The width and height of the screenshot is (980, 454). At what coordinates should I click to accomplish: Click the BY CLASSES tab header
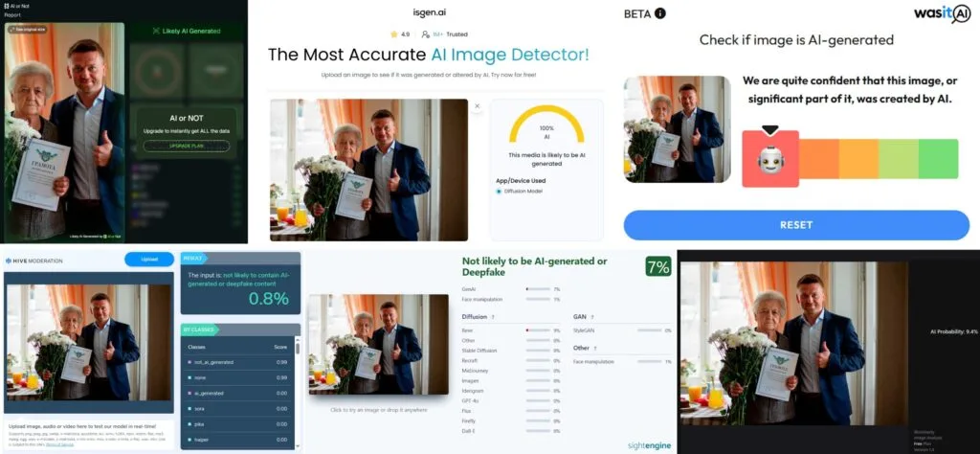199,329
